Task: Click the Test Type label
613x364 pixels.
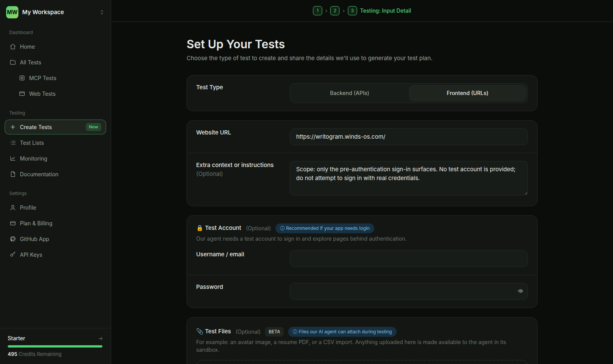Action: pyautogui.click(x=210, y=87)
